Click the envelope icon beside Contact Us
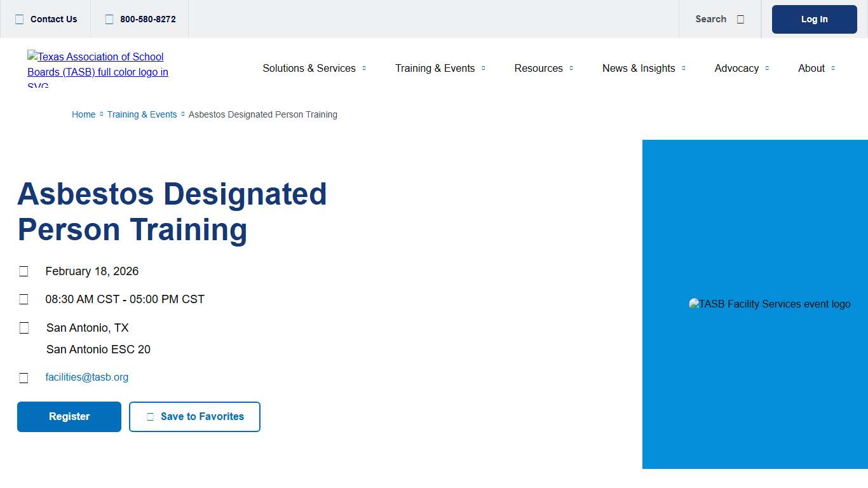The width and height of the screenshot is (868, 488). pos(18,19)
